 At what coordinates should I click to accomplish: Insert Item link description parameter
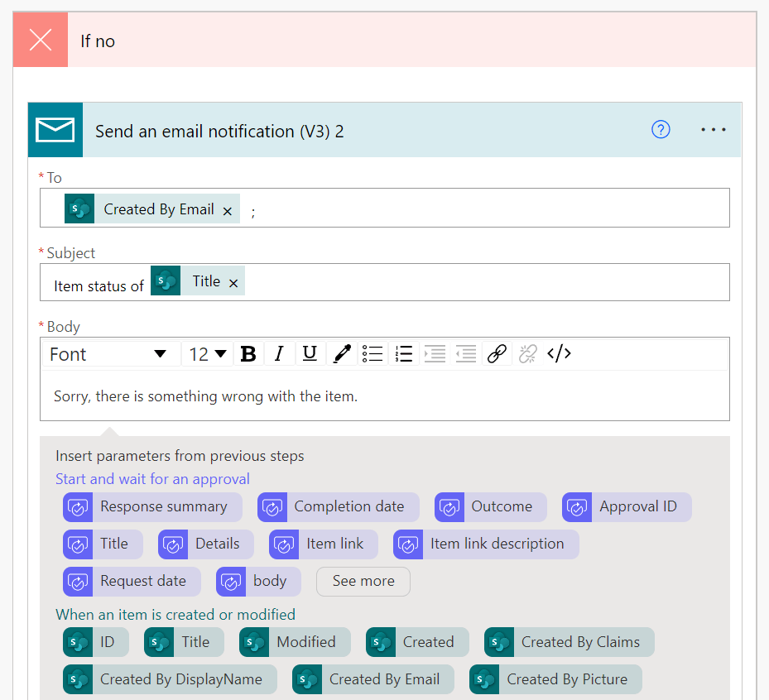[486, 544]
